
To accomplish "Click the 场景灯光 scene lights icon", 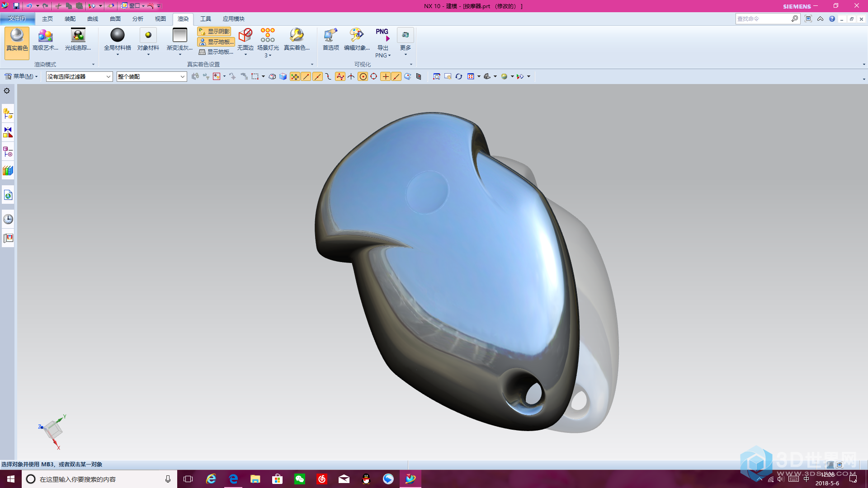I will (268, 35).
